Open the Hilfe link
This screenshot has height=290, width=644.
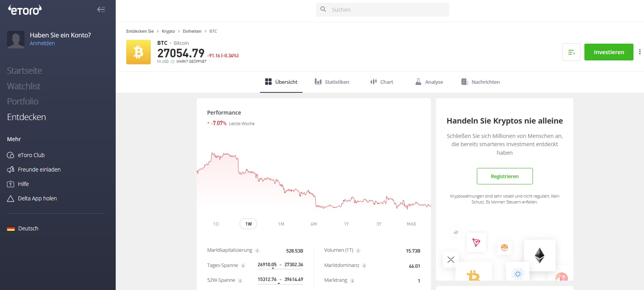click(x=23, y=184)
